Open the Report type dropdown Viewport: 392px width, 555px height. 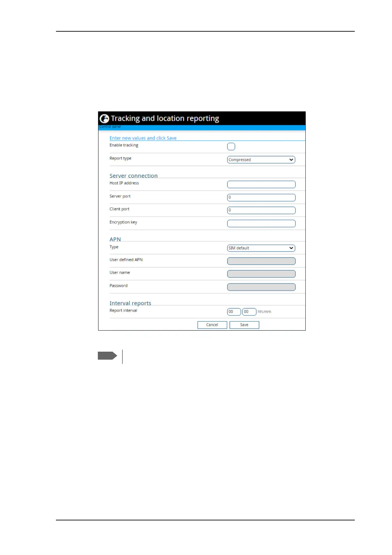[261, 160]
